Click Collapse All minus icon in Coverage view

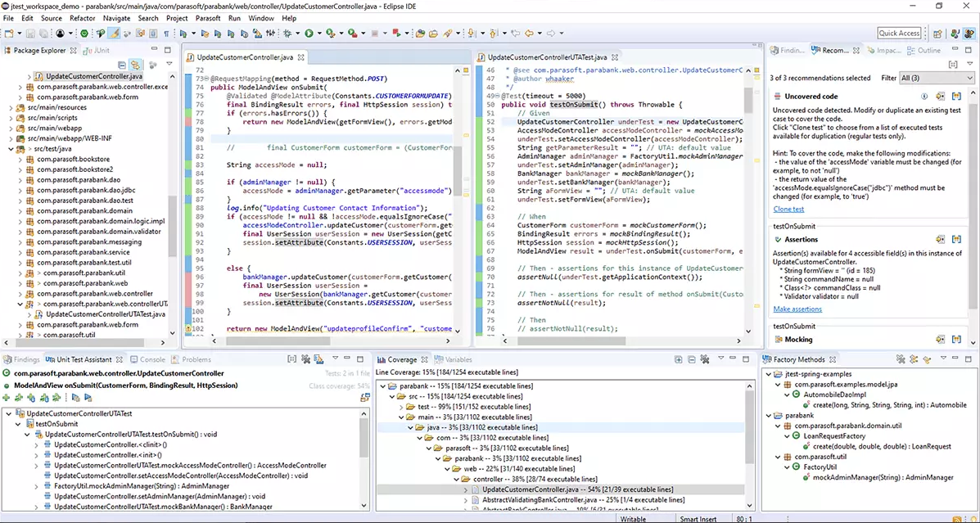[x=692, y=359]
